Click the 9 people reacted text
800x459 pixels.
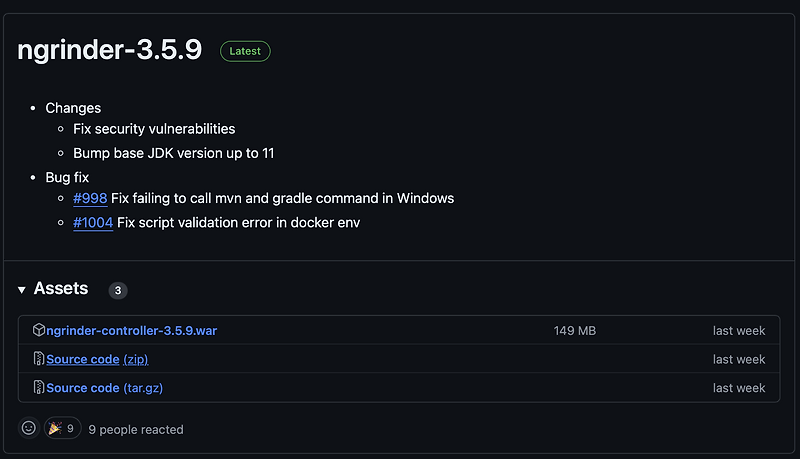pos(136,429)
